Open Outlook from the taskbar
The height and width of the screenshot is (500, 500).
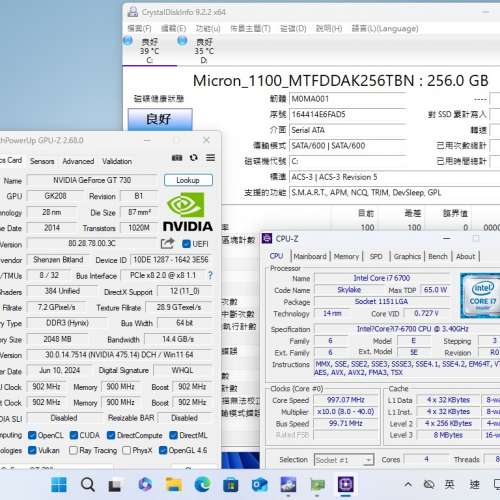260,485
